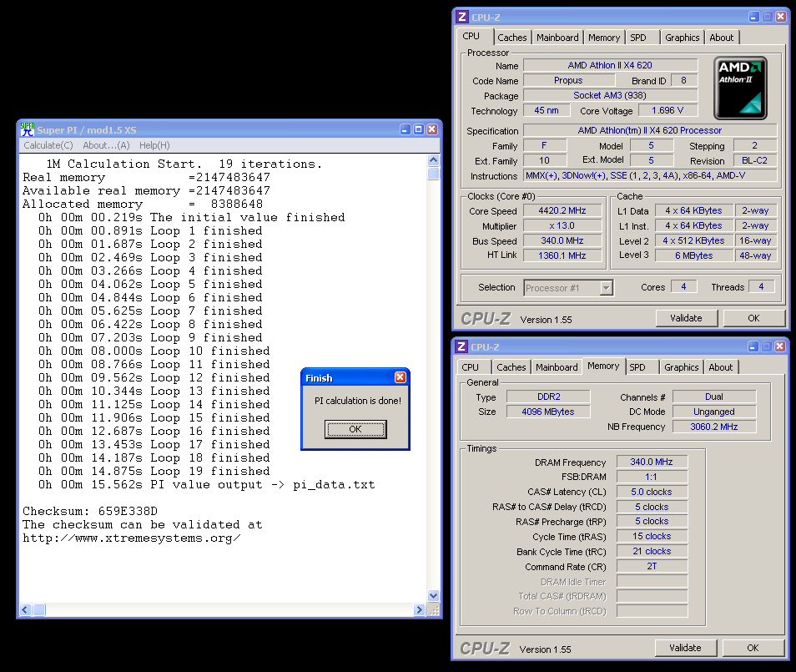The height and width of the screenshot is (672, 796).
Task: Click the NB Frequency value 3060.2 MHz
Action: [713, 427]
